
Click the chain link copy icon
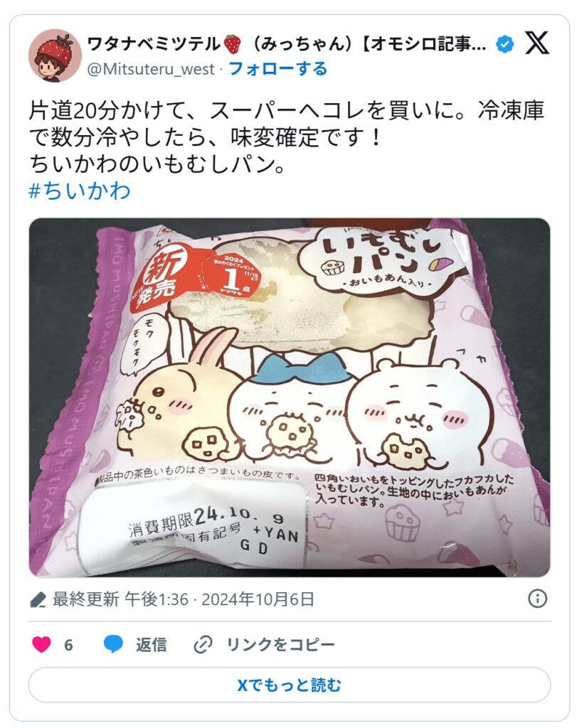(203, 644)
